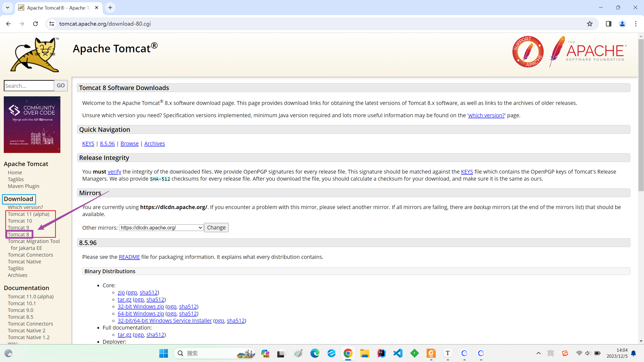Open the README link
The height and width of the screenshot is (362, 644).
coord(129,257)
